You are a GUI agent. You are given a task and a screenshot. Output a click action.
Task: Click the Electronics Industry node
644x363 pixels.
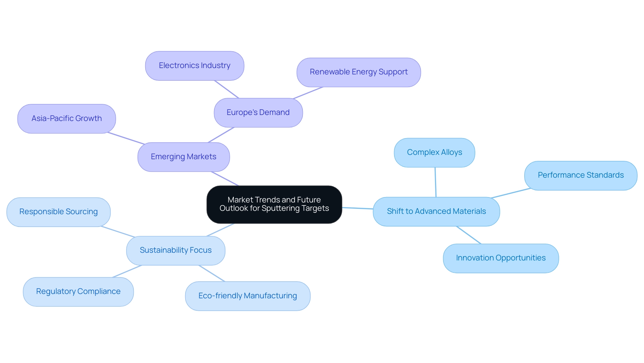194,65
